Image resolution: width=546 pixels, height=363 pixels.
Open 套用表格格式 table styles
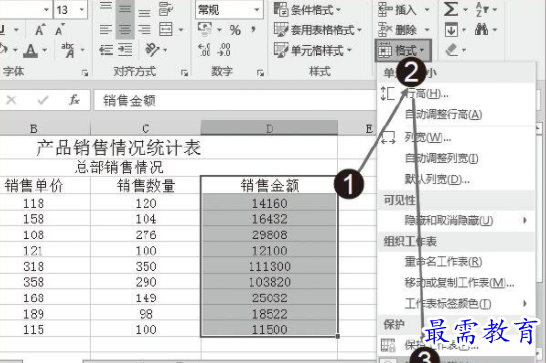pos(318,30)
